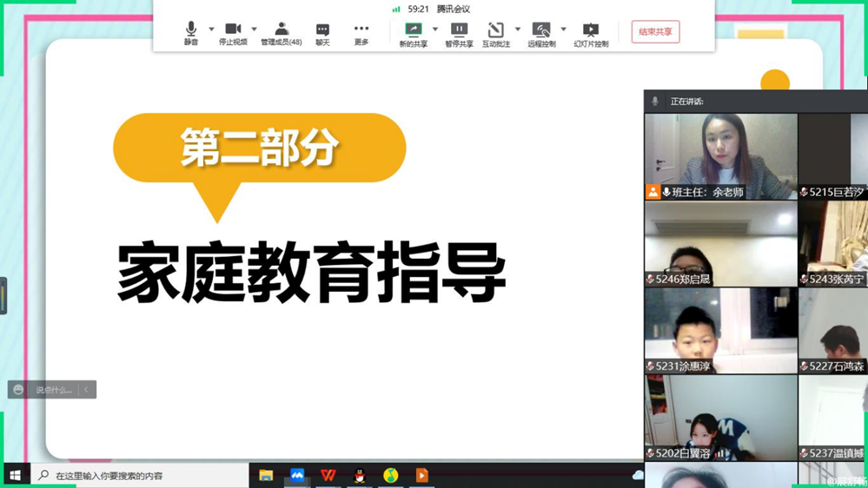The width and height of the screenshot is (868, 488).
Task: Open WPS Office from taskbar
Action: coord(328,475)
